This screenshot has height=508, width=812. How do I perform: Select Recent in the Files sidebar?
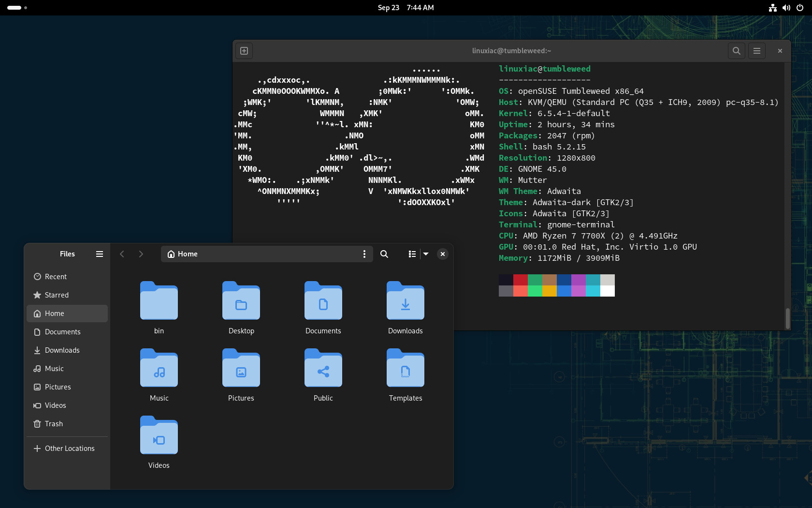point(67,277)
